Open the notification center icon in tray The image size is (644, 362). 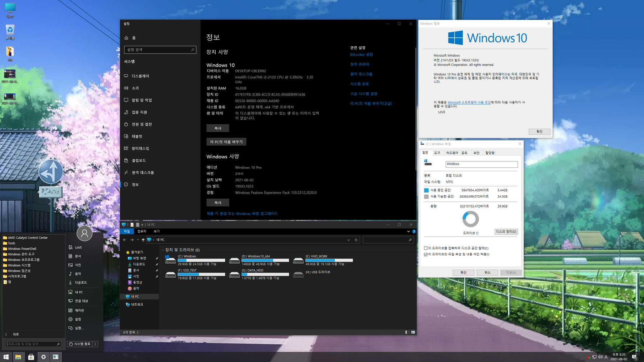[635, 357]
